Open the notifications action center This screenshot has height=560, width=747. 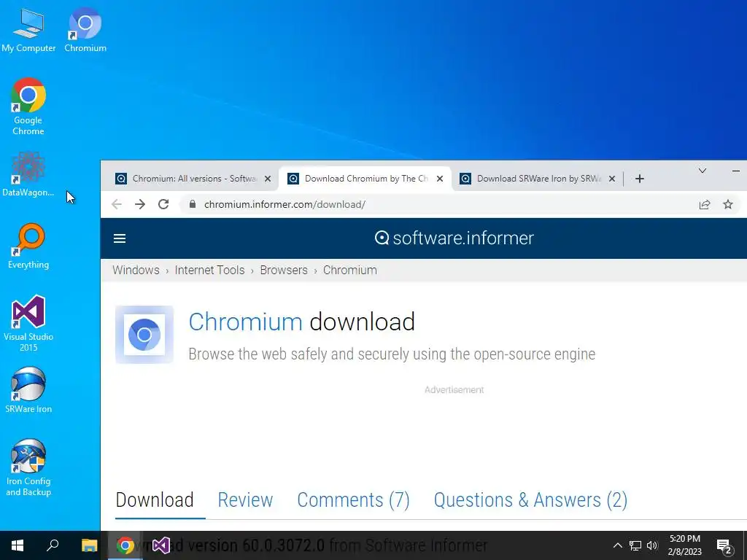coord(724,545)
